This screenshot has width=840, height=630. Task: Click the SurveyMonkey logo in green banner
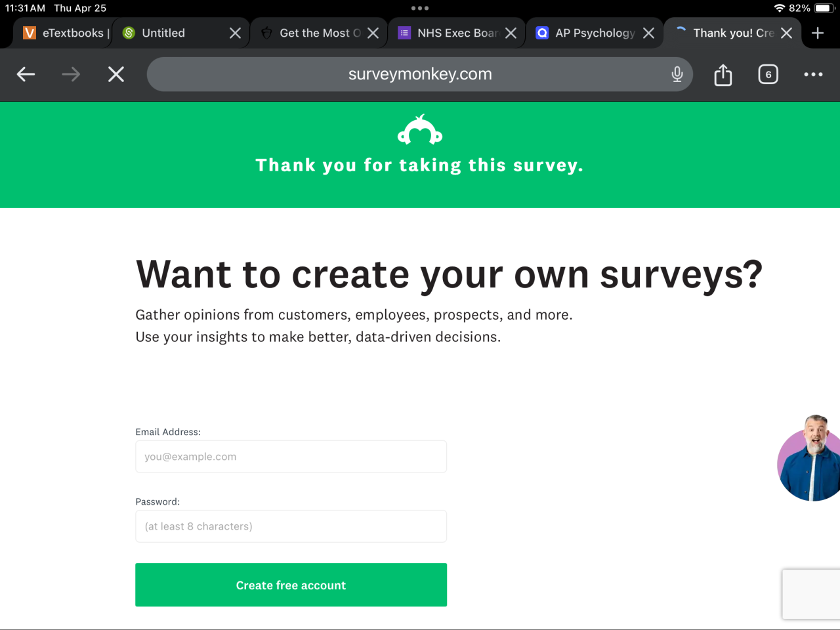point(420,130)
